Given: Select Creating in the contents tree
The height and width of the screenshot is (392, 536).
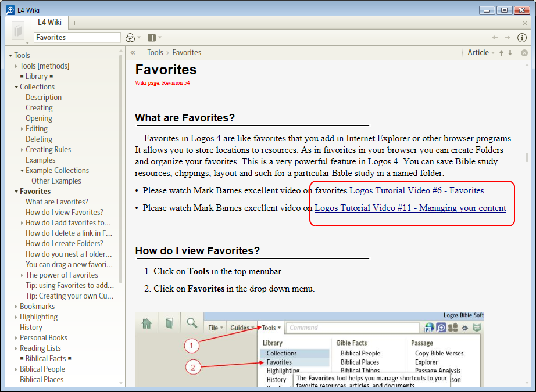Looking at the screenshot, I should [39, 107].
